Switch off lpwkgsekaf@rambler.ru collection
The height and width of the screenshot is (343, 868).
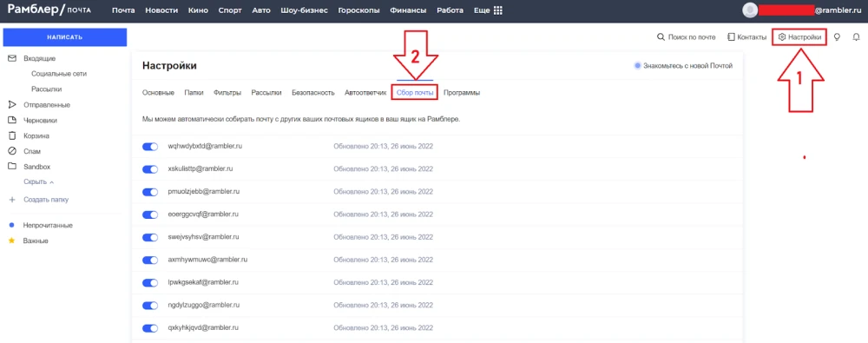[x=150, y=282]
